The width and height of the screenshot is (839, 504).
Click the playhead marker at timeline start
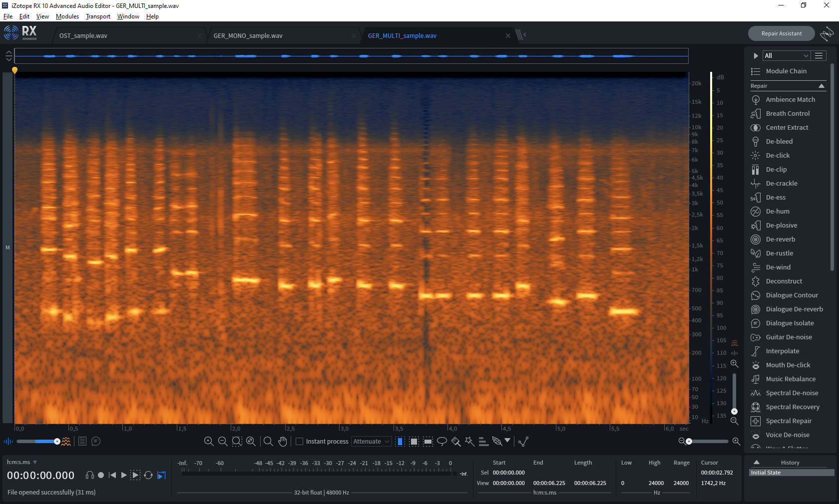(x=15, y=70)
